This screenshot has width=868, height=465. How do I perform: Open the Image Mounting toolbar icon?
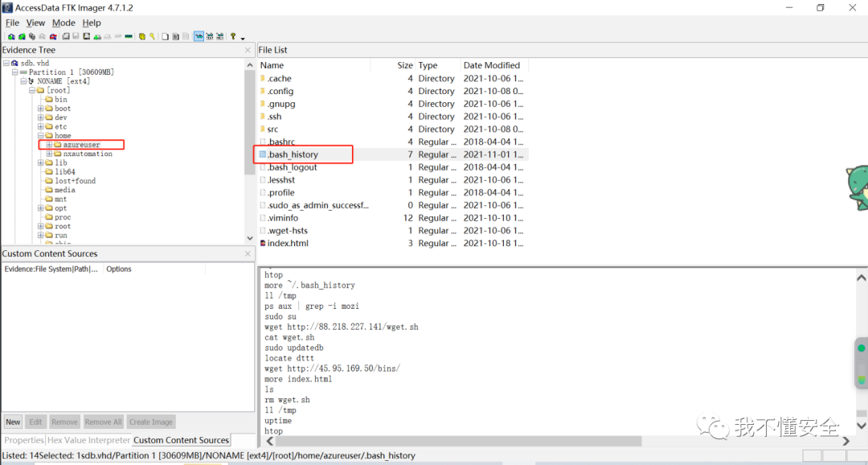pyautogui.click(x=32, y=36)
